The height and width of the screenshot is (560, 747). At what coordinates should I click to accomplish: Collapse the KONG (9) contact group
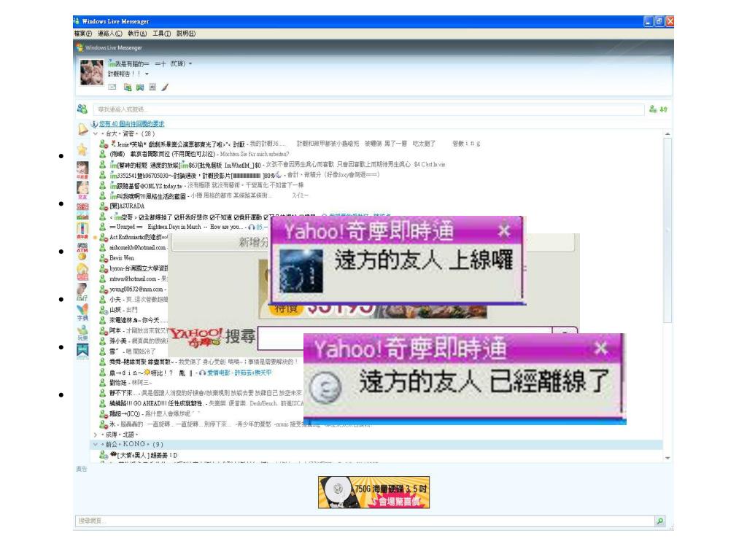click(x=96, y=444)
